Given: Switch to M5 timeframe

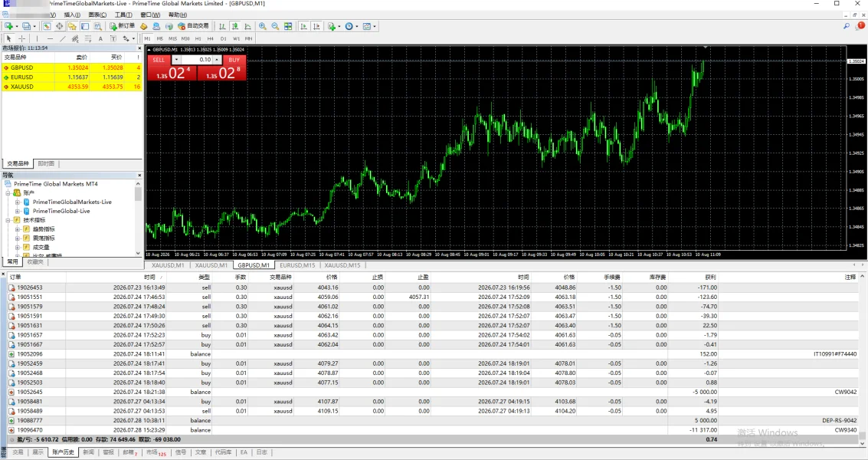Looking at the screenshot, I should pyautogui.click(x=160, y=39).
